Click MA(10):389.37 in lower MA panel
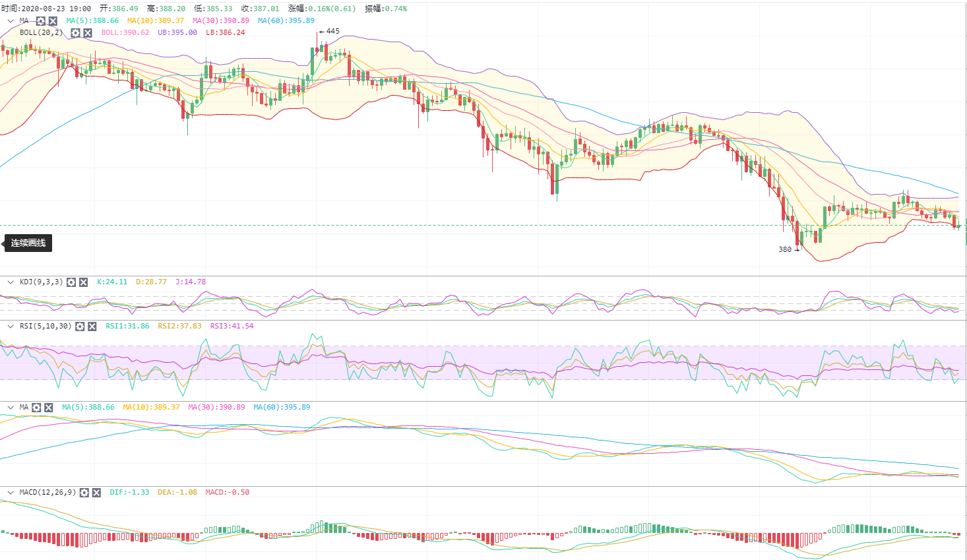Viewport: 967px width, 560px height. (x=151, y=408)
